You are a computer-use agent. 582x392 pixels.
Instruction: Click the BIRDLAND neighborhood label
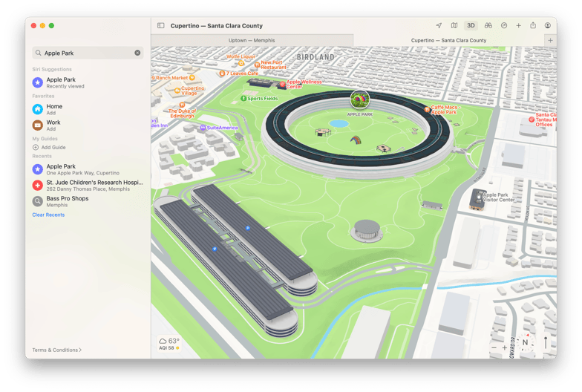point(316,57)
